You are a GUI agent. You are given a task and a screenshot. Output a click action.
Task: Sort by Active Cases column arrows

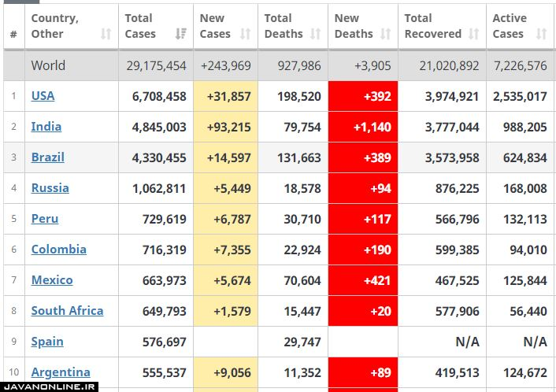coord(542,34)
